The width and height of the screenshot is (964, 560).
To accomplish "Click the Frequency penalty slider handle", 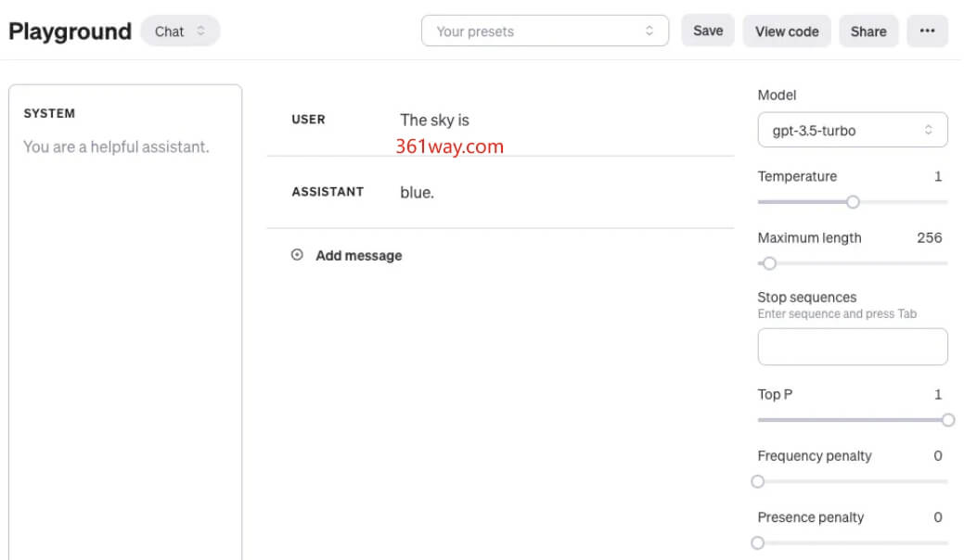I will pyautogui.click(x=758, y=481).
